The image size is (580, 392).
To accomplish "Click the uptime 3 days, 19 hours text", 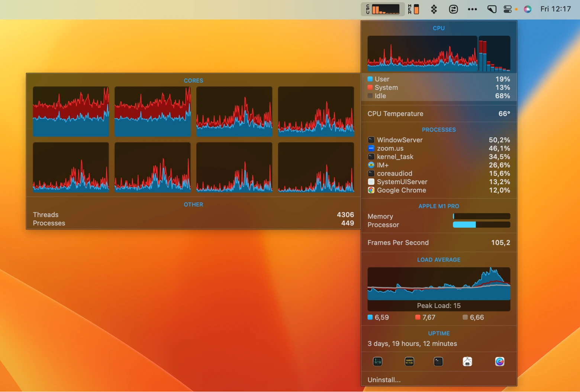I will pos(412,344).
